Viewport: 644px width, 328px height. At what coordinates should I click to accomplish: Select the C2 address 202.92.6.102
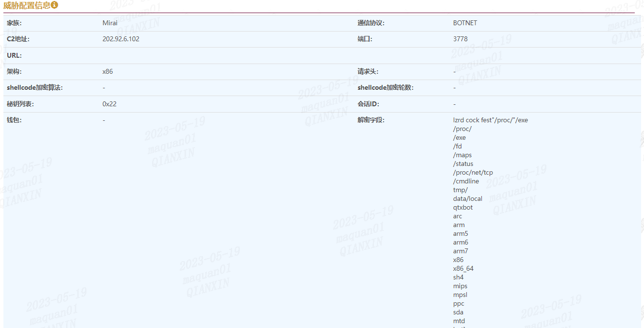[121, 39]
